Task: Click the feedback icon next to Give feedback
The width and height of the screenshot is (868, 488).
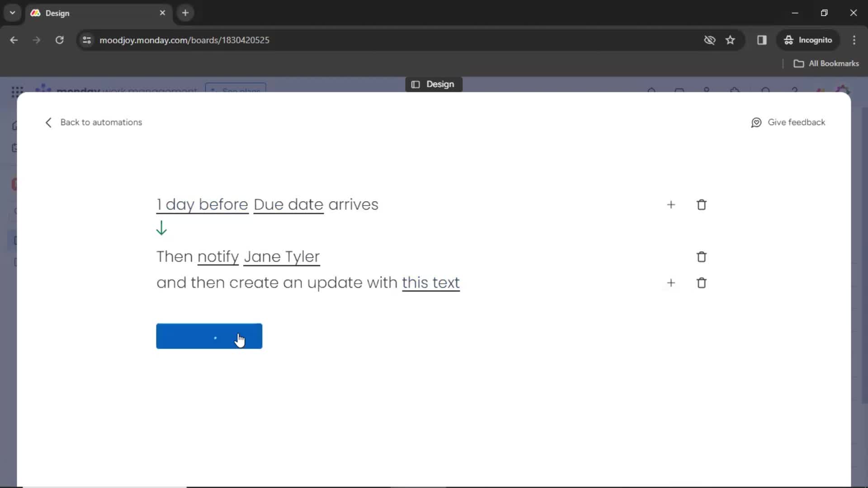Action: [757, 122]
